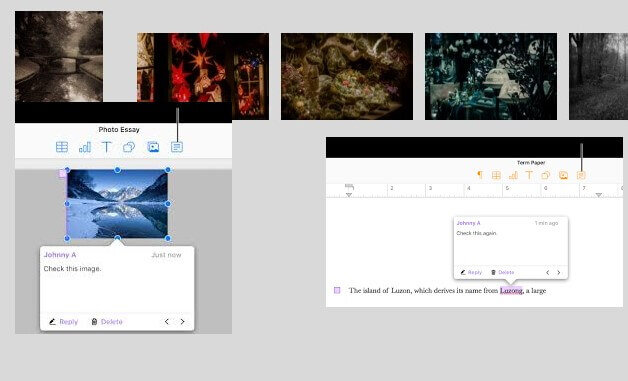Select the snowy mountain lake image
Screen dimensions: 628x381
(117, 204)
